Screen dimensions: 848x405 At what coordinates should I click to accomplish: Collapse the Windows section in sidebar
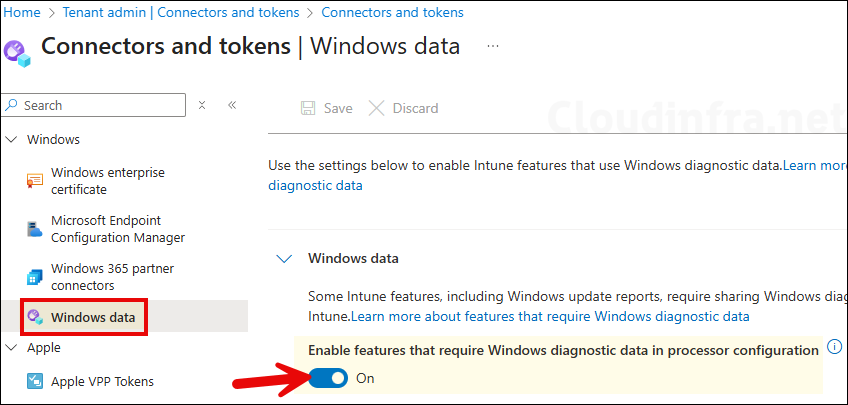click(x=11, y=140)
